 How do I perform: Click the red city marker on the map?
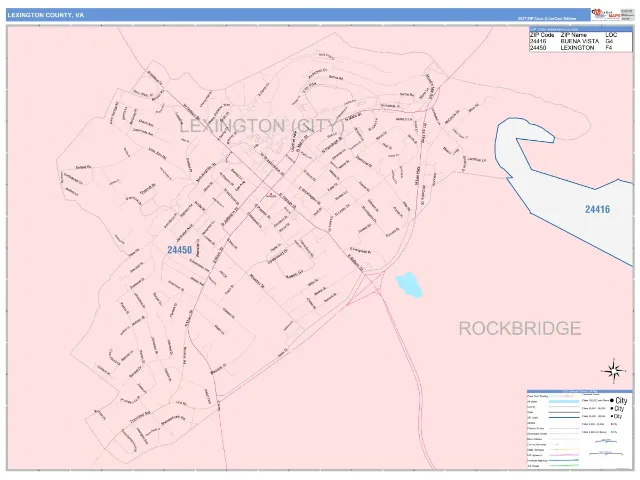tap(270, 194)
